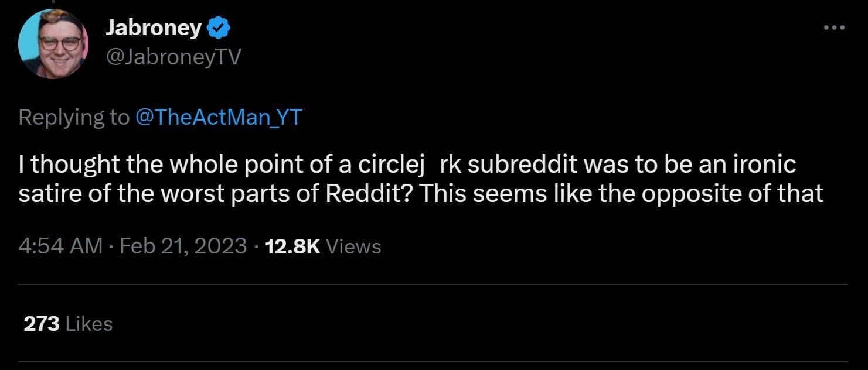The width and height of the screenshot is (868, 370).
Task: Open the 12.8K Views details
Action: (x=292, y=246)
